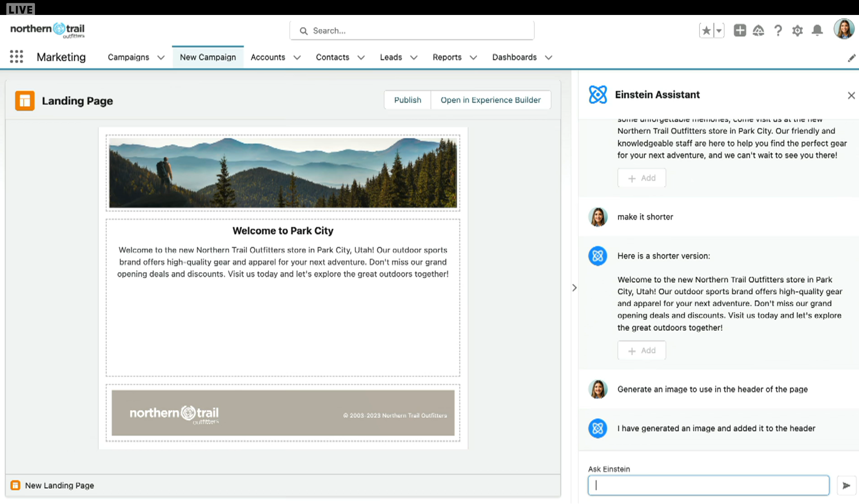Click the New Landing Page utility item
This screenshot has width=859, height=504.
click(52, 485)
